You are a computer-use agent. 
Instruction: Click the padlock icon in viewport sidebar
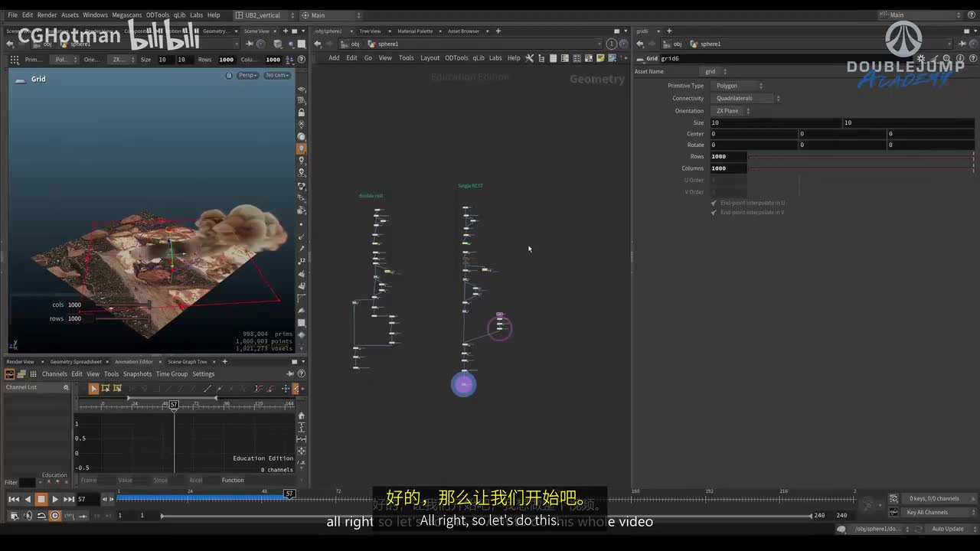click(x=302, y=112)
